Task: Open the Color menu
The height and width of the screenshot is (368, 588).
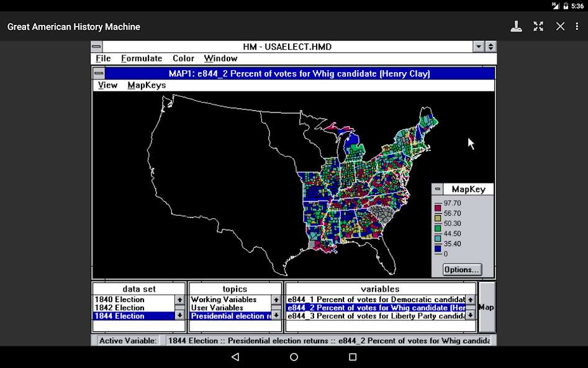Action: click(183, 58)
